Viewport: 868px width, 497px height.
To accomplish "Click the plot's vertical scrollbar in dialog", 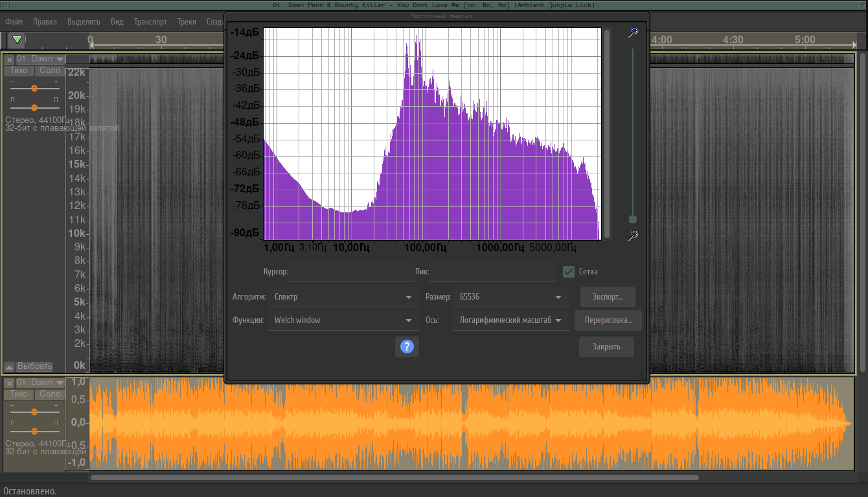I will tap(607, 134).
